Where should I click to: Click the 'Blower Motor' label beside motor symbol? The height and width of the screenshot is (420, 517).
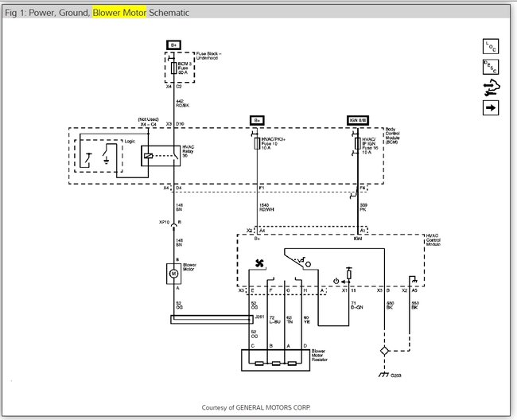pyautogui.click(x=189, y=267)
